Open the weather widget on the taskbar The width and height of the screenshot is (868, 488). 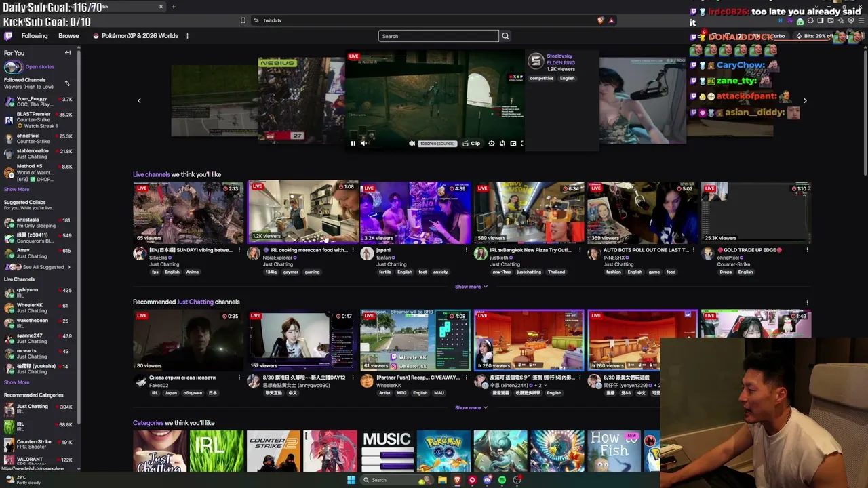click(23, 480)
